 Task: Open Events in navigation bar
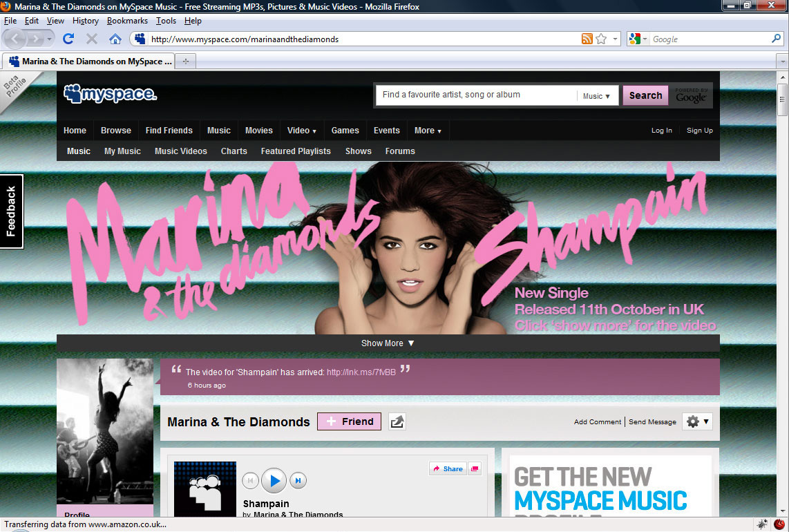coord(386,131)
